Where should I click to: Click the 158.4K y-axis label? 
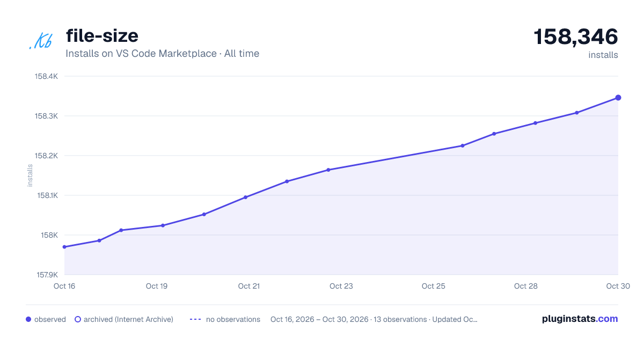tap(46, 76)
